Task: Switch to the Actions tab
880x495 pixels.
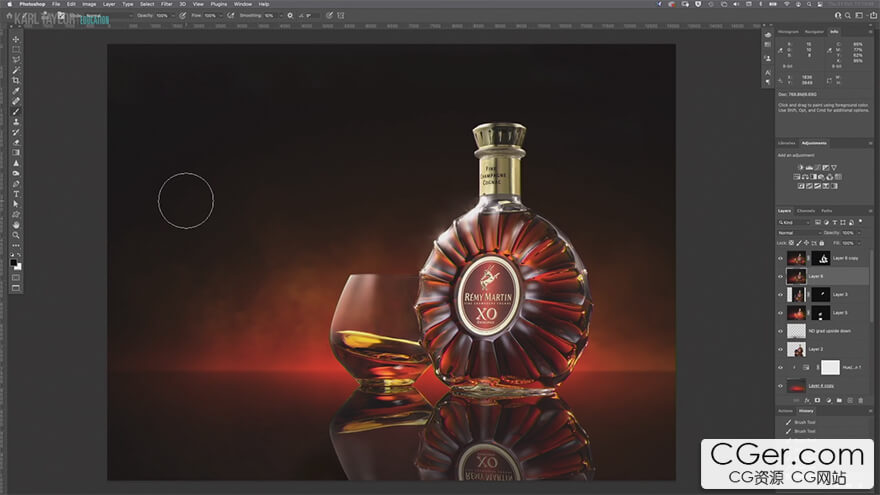Action: (x=785, y=411)
